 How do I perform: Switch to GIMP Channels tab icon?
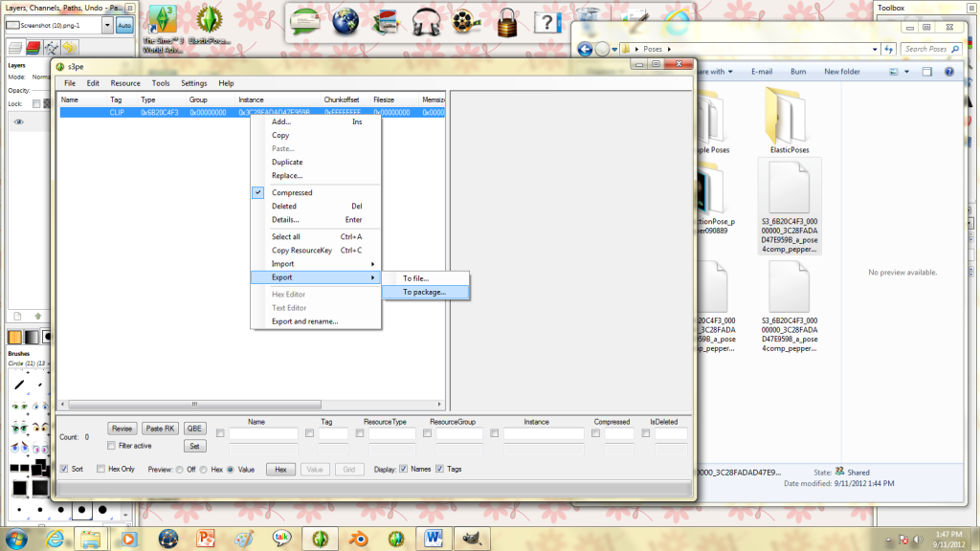pyautogui.click(x=33, y=48)
